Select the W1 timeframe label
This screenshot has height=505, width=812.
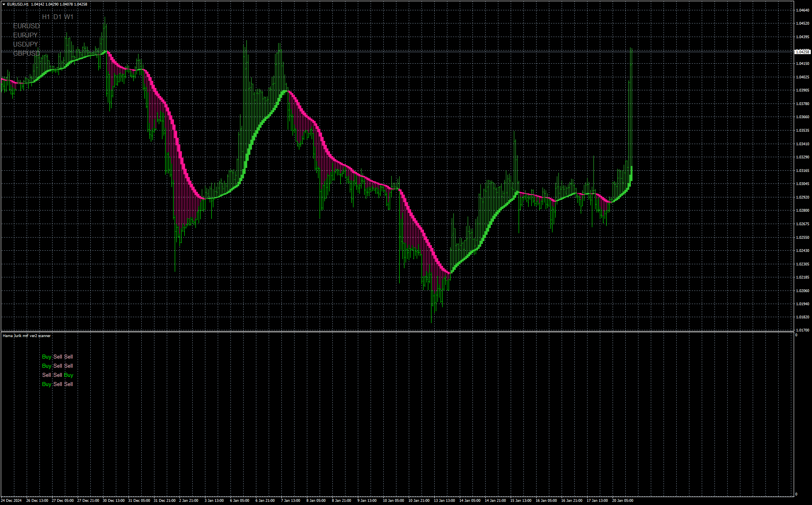69,17
